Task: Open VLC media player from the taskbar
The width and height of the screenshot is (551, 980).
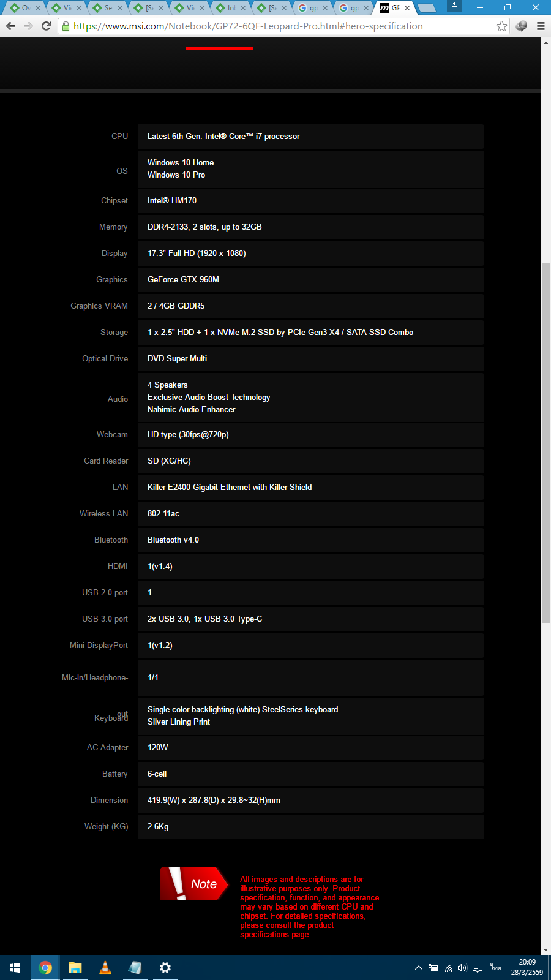Action: pyautogui.click(x=105, y=968)
